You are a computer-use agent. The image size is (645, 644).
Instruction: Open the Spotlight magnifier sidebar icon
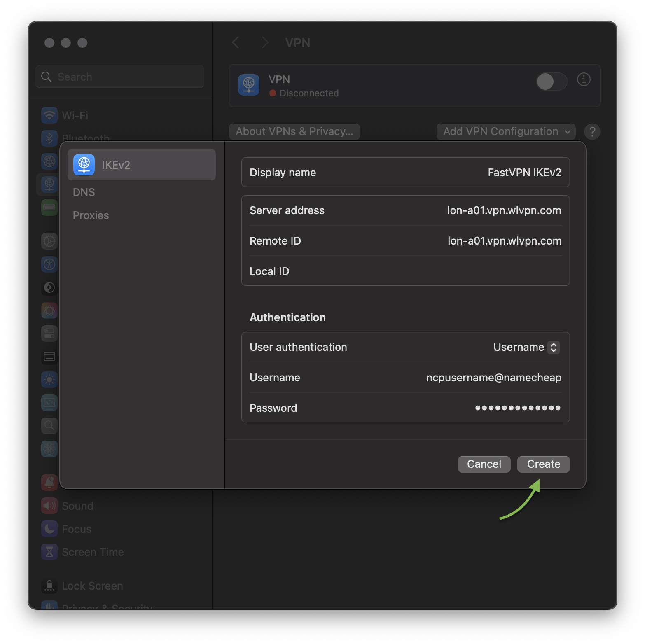coord(49,425)
